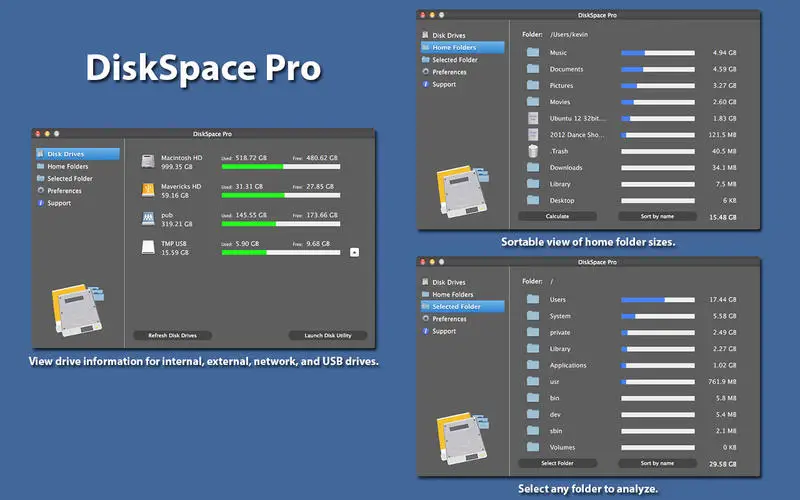
Task: Open Support in left window sidebar
Action: coord(78,203)
